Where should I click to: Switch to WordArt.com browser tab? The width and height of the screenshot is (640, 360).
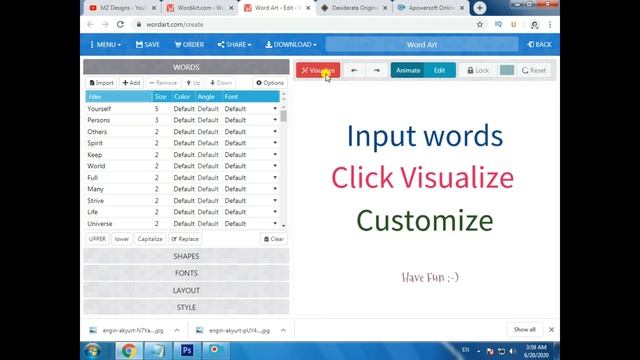200,8
